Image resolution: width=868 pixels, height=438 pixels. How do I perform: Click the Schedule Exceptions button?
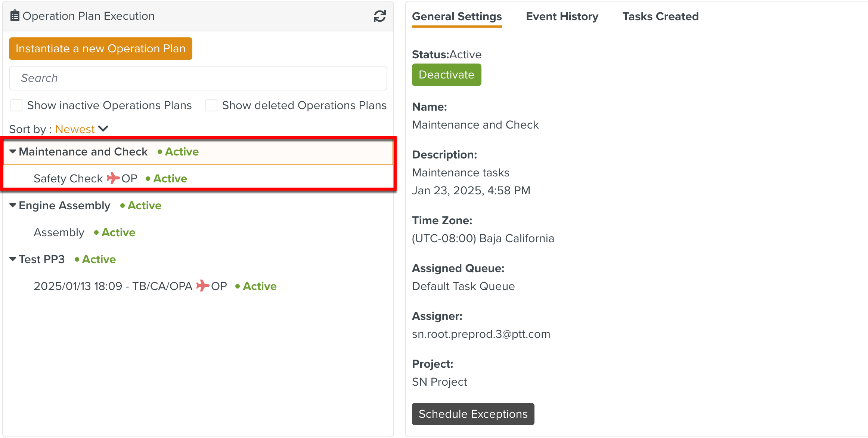473,414
